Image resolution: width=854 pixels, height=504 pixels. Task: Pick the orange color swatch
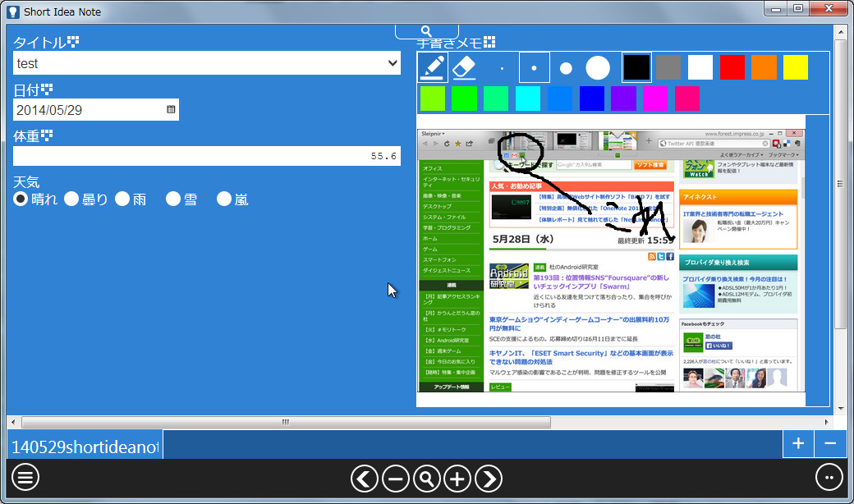764,67
